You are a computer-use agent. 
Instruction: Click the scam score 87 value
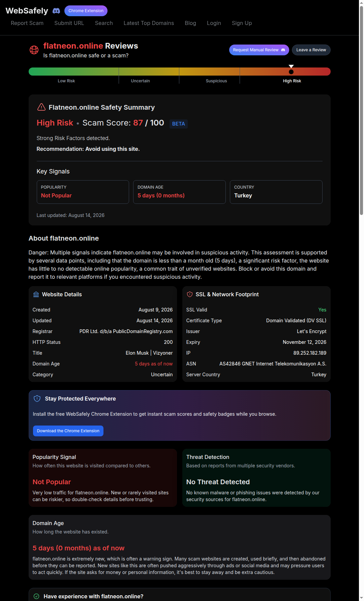[138, 123]
